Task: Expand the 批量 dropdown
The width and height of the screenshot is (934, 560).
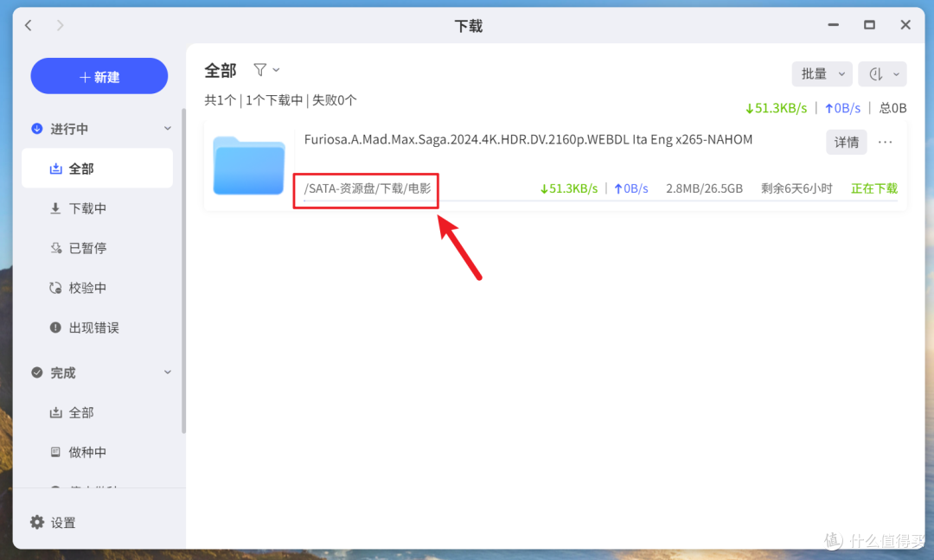Action: point(822,73)
